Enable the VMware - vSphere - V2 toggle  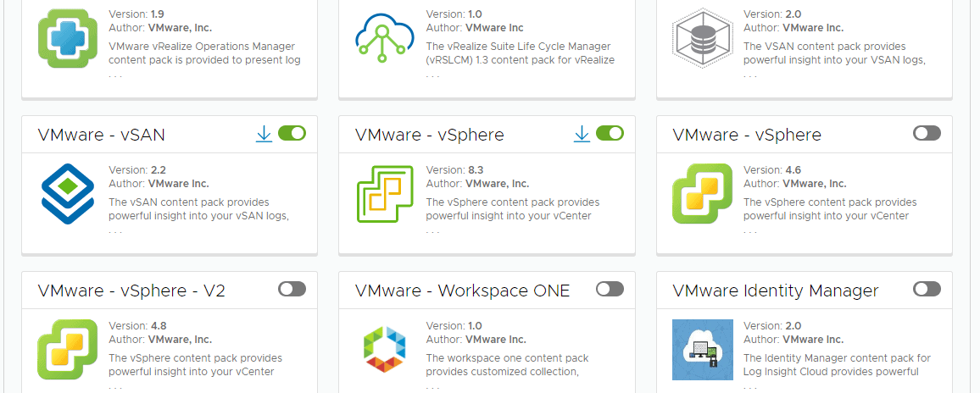coord(292,289)
